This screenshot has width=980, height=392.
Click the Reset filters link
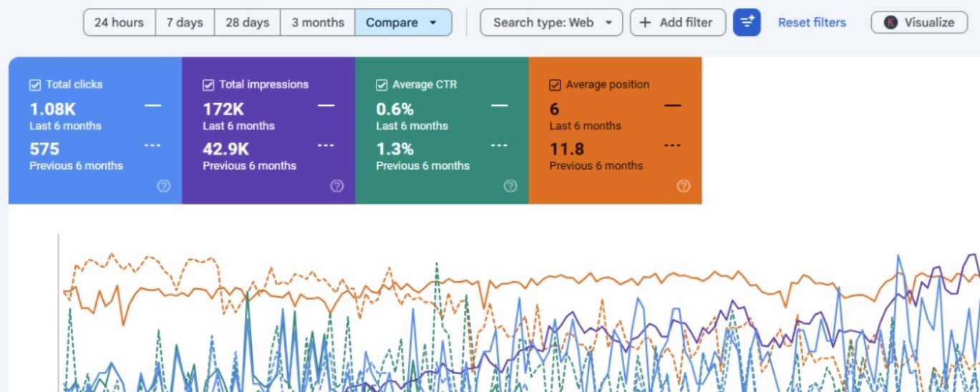click(812, 22)
